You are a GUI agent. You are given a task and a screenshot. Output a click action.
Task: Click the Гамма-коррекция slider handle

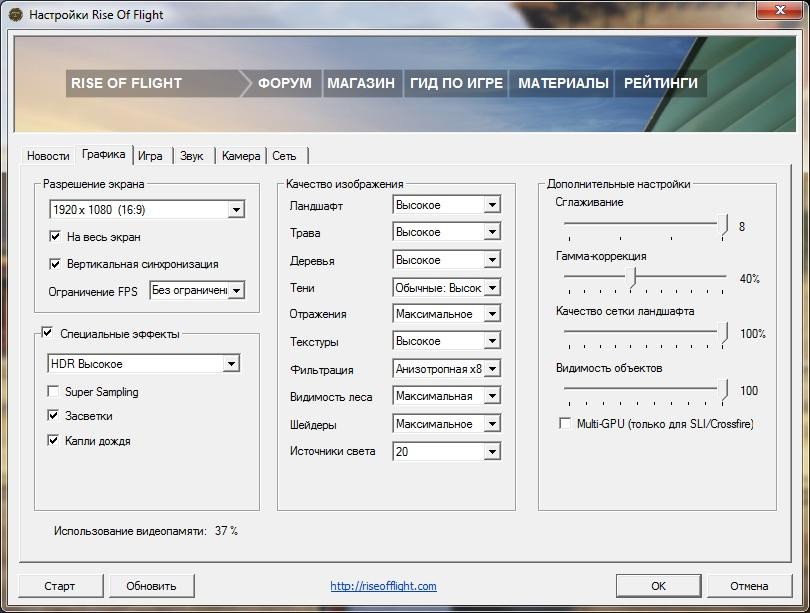pyautogui.click(x=632, y=278)
